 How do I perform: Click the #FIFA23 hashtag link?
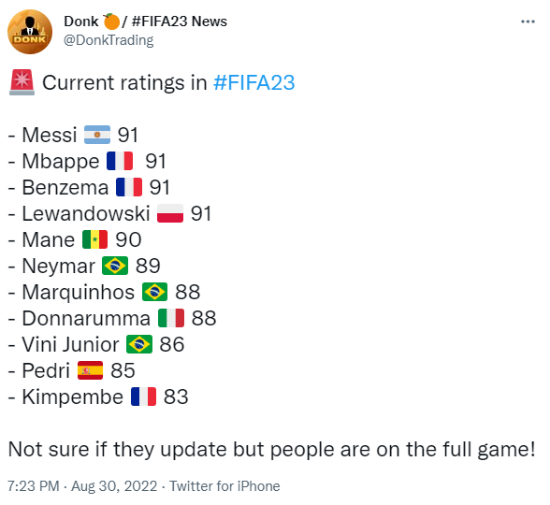(254, 83)
